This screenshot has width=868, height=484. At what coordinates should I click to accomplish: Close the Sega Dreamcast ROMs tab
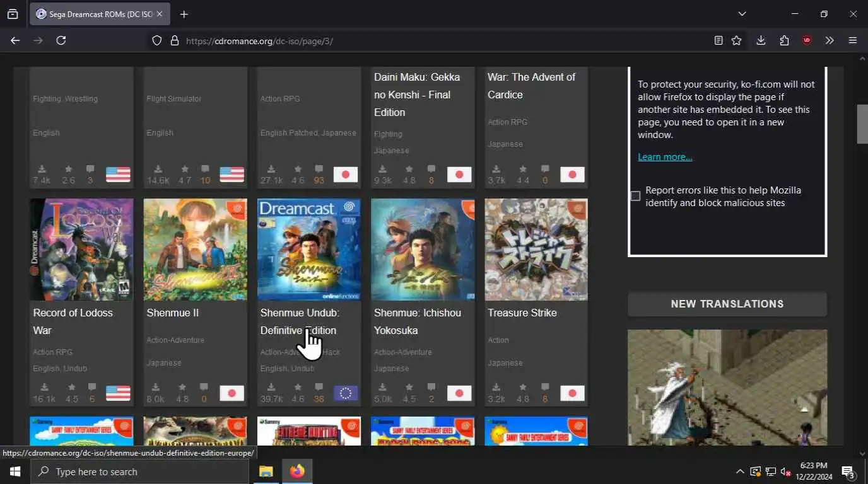(x=159, y=14)
